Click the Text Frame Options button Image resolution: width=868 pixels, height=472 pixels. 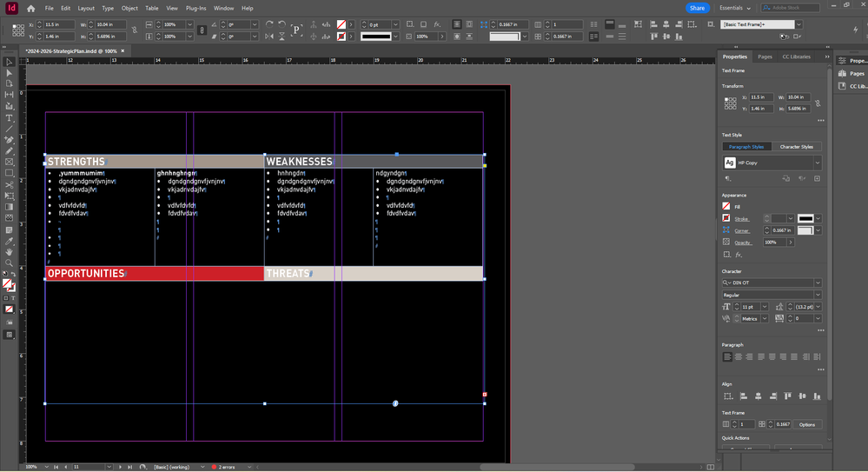[x=807, y=424]
